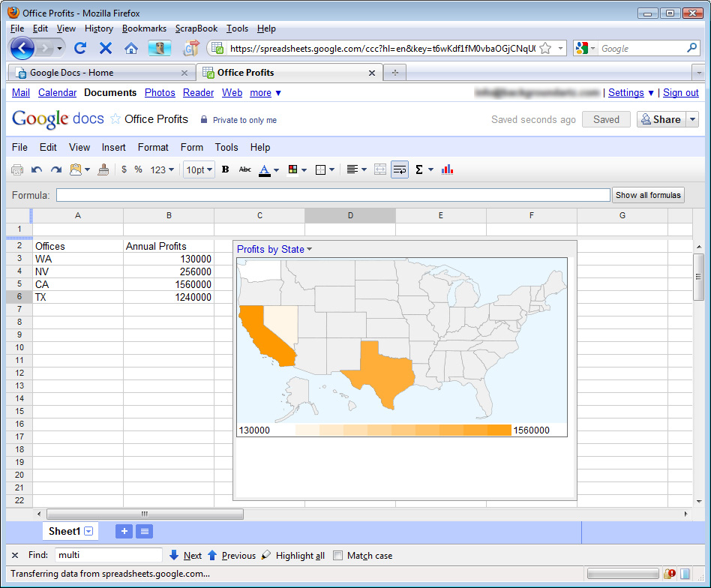Toggle the wrap text toolbar button
The height and width of the screenshot is (588, 711).
[400, 169]
